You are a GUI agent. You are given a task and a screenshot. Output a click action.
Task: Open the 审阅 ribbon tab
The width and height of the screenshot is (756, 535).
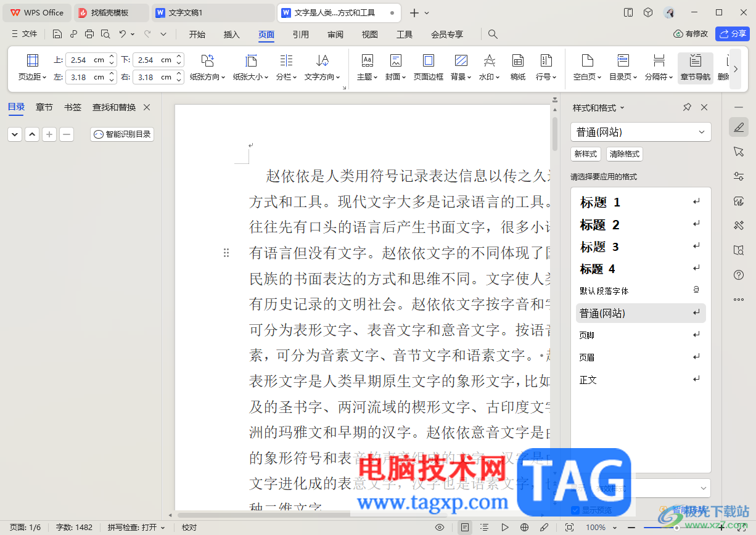point(335,35)
